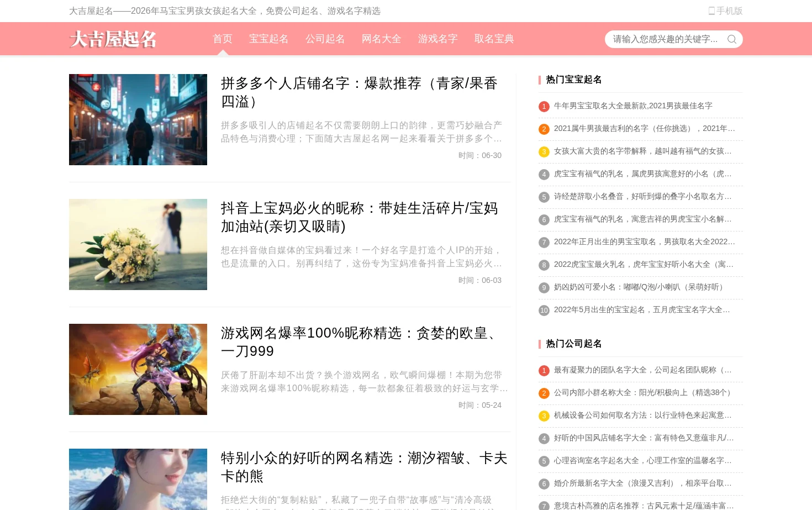Click the game characters thumbnail image
812x510 pixels.
coord(138,369)
